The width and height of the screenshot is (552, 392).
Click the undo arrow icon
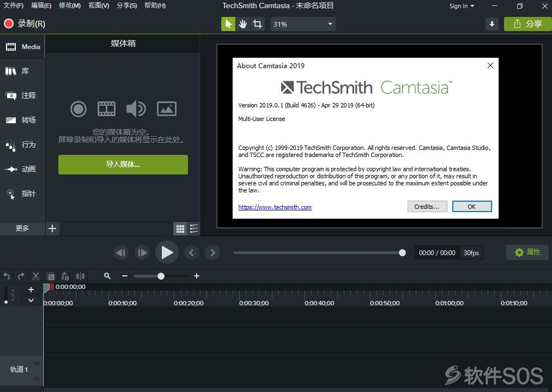(x=7, y=276)
